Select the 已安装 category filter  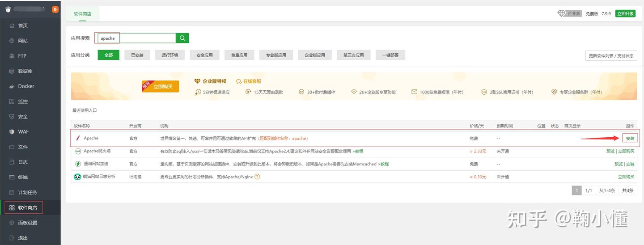pyautogui.click(x=137, y=55)
